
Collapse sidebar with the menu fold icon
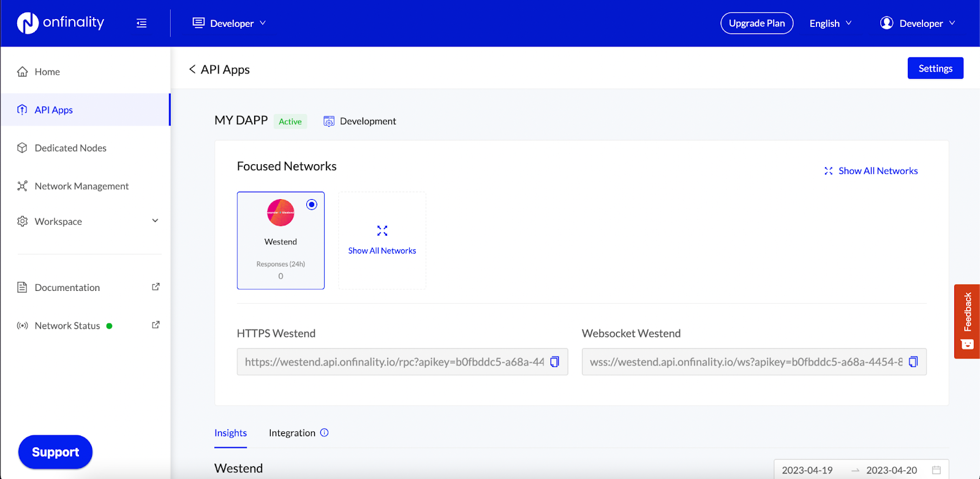141,23
